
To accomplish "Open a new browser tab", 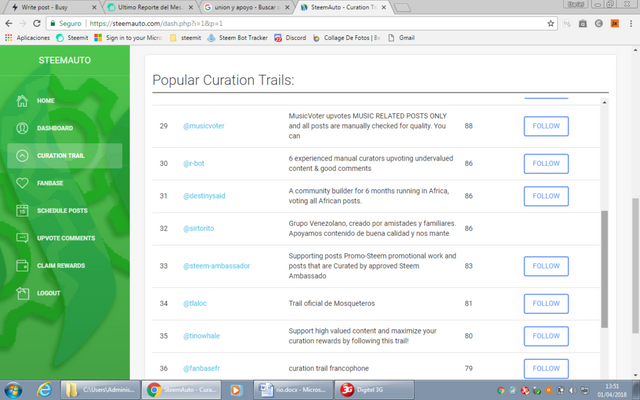I will 403,8.
